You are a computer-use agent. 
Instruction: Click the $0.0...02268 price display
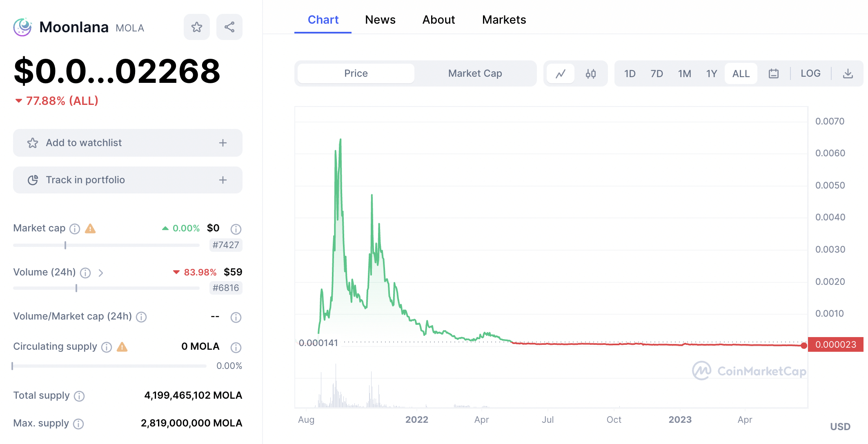pos(117,71)
